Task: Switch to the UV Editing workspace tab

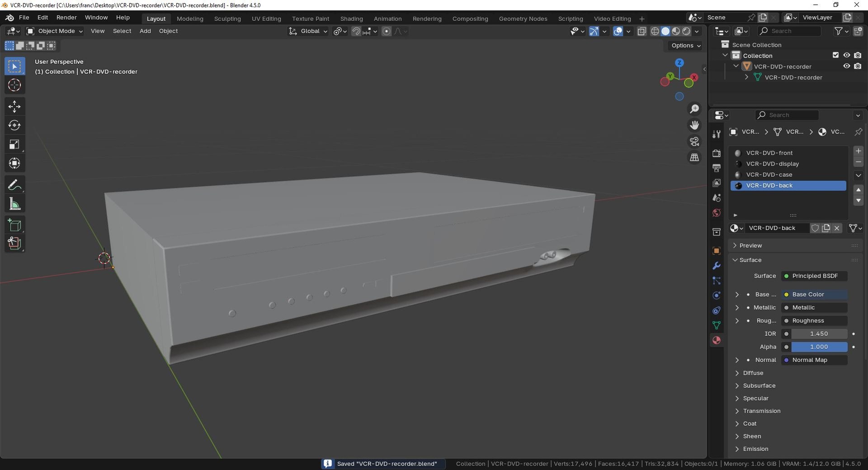Action: (266, 19)
